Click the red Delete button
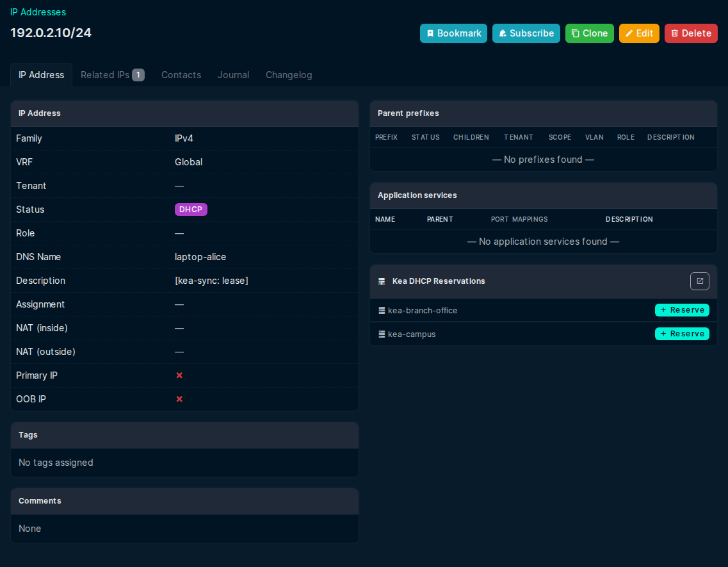 tap(691, 33)
